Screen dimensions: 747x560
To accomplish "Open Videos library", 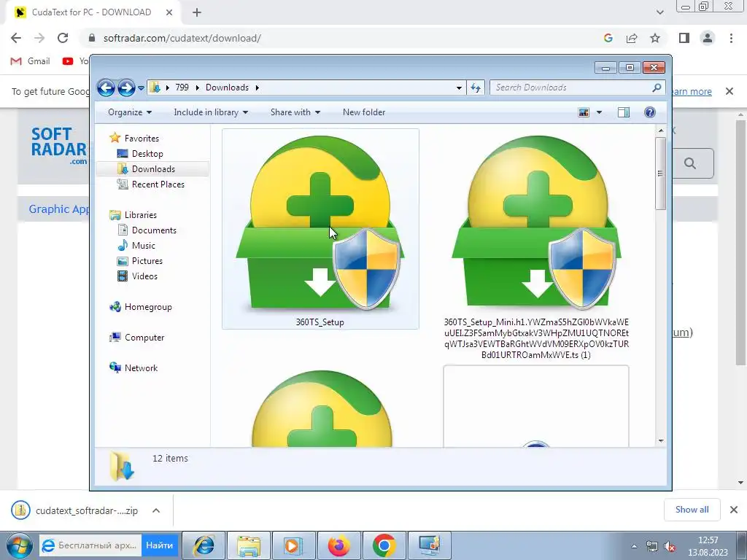I will (x=144, y=276).
